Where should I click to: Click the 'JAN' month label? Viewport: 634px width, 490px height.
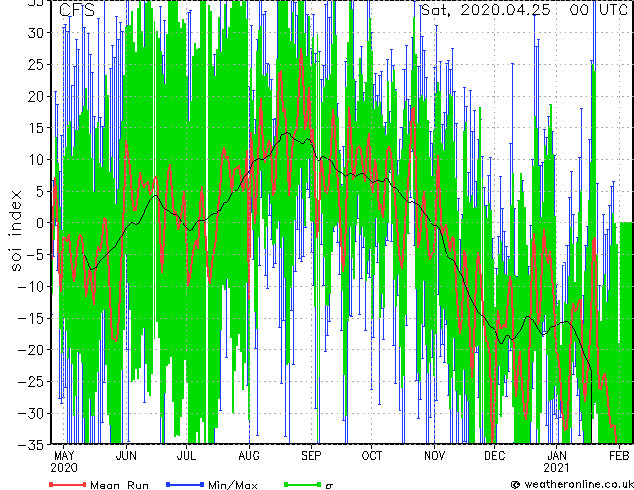click(x=557, y=456)
